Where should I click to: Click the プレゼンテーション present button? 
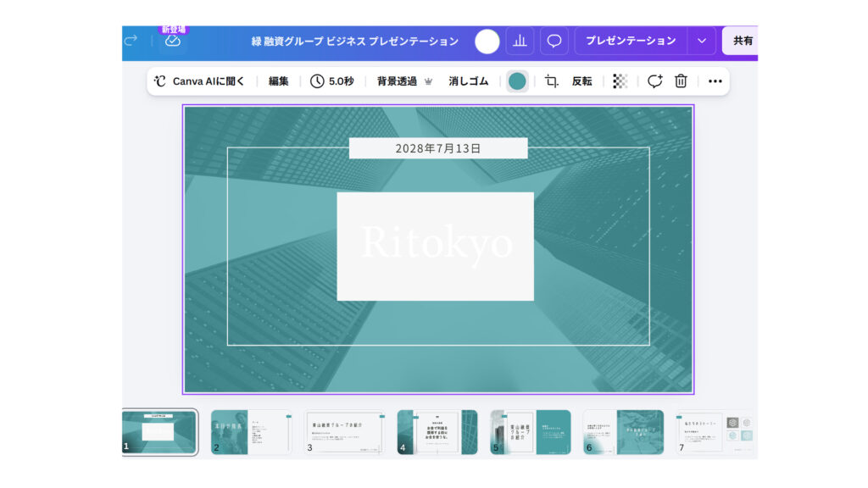click(x=631, y=41)
